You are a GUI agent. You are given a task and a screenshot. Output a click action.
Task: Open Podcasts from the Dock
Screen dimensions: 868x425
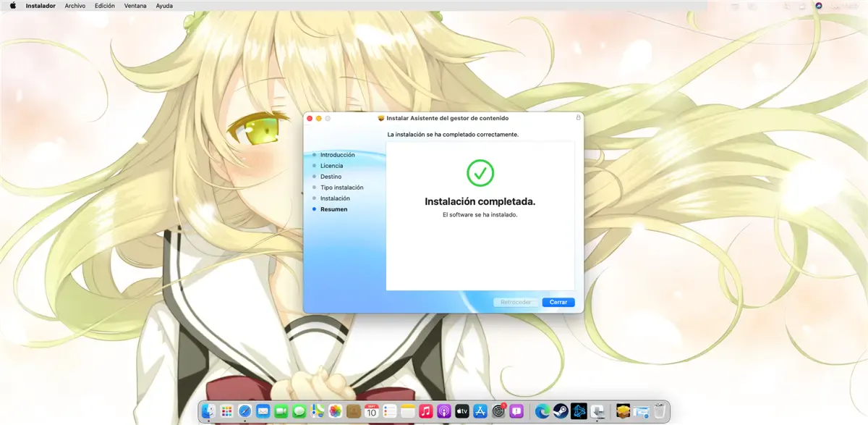click(444, 411)
